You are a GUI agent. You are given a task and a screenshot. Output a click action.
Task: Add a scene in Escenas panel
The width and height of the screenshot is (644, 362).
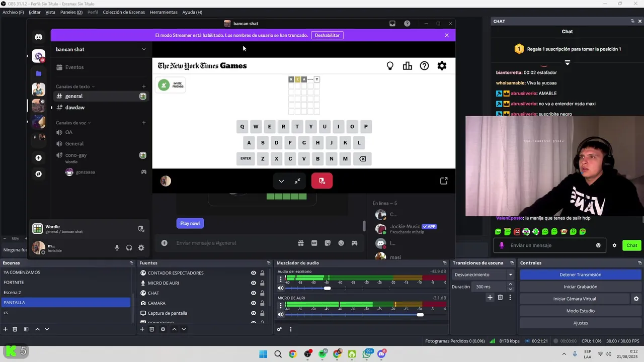[x=6, y=329]
